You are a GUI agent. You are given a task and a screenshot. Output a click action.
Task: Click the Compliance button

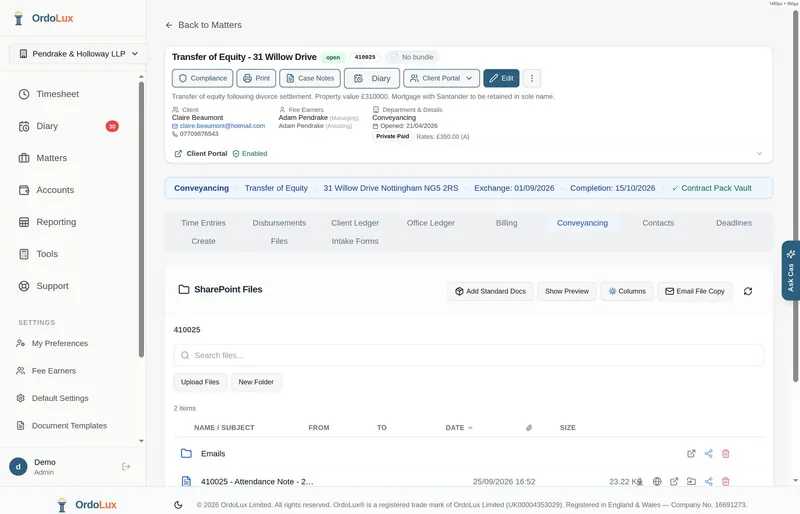click(203, 78)
